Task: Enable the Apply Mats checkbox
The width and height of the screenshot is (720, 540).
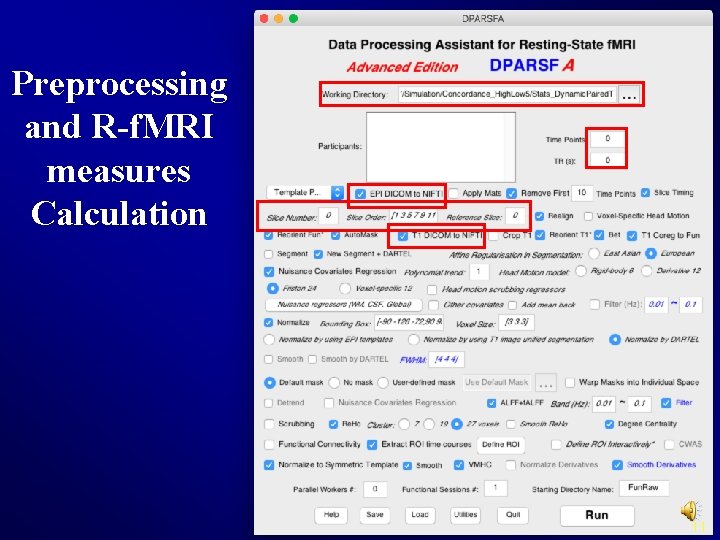Action: pos(454,193)
